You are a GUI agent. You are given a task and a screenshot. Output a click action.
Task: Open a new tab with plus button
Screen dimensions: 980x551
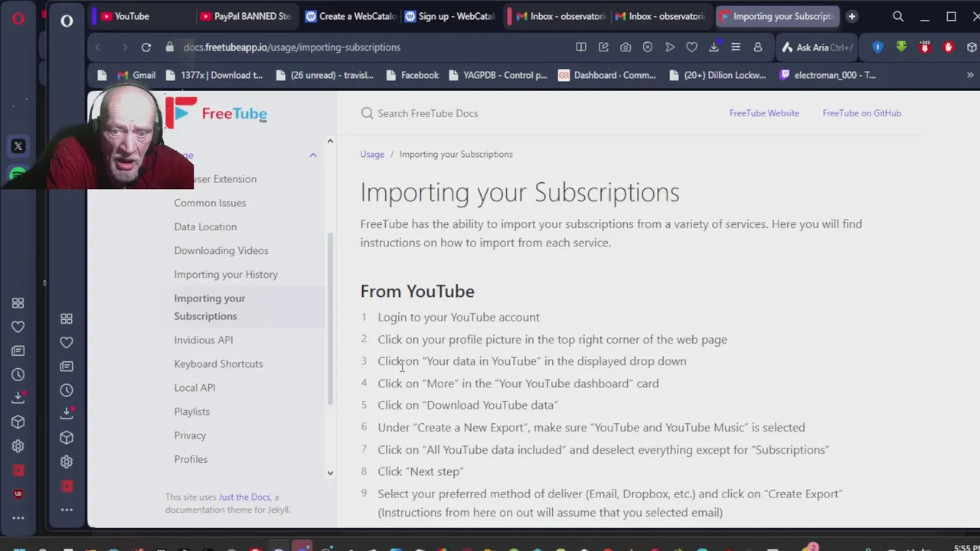point(851,16)
